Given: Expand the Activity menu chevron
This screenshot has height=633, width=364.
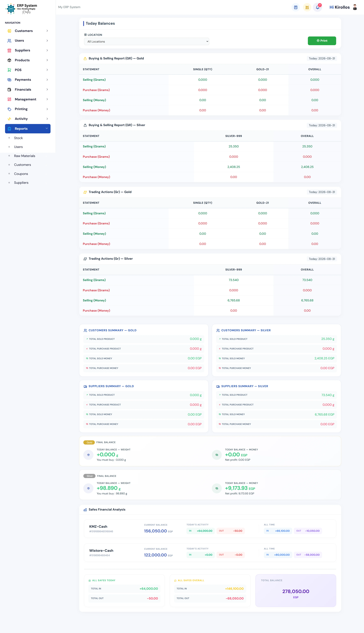Looking at the screenshot, I should pos(47,119).
